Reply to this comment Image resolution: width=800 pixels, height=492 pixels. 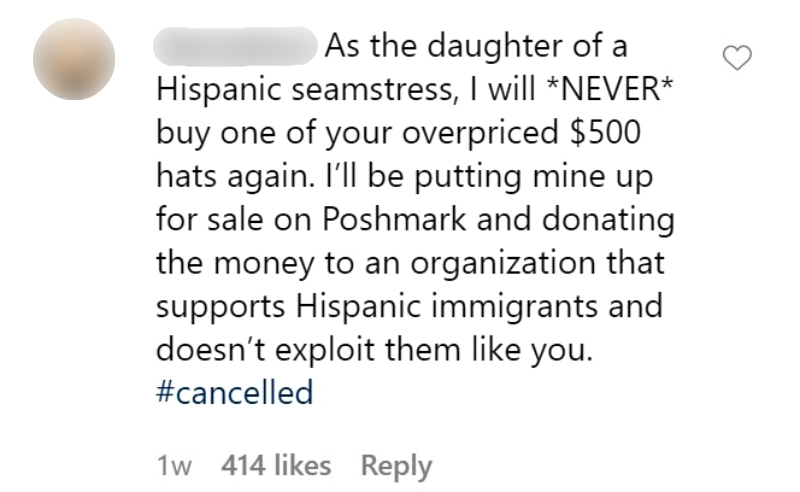396,466
